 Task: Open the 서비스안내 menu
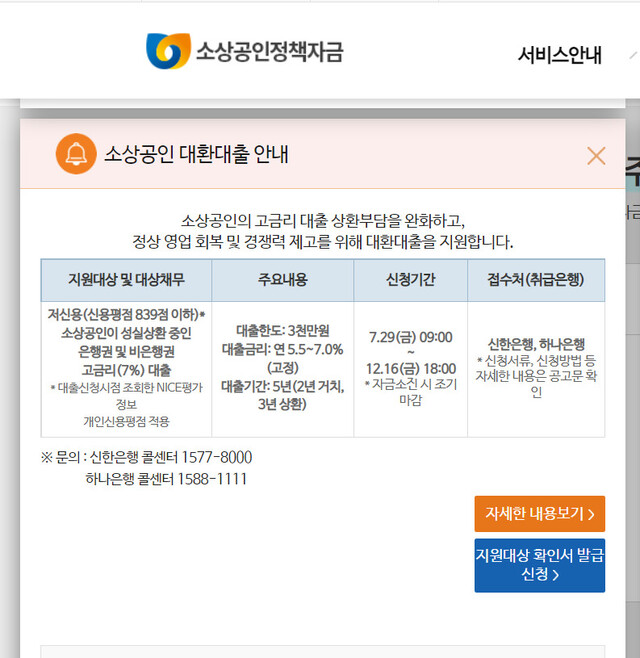[559, 54]
